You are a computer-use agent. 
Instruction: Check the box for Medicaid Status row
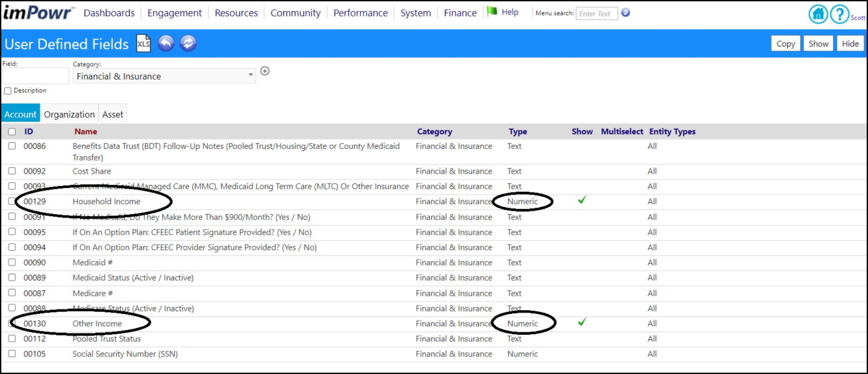click(x=12, y=277)
